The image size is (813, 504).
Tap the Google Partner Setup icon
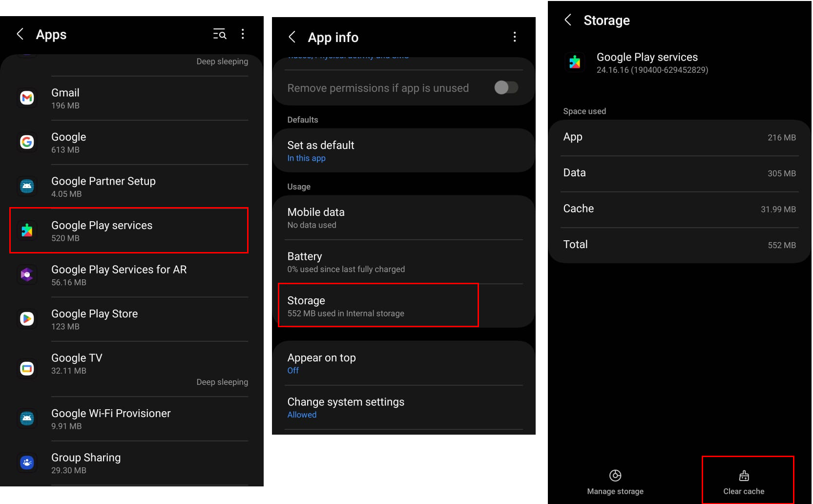27,186
